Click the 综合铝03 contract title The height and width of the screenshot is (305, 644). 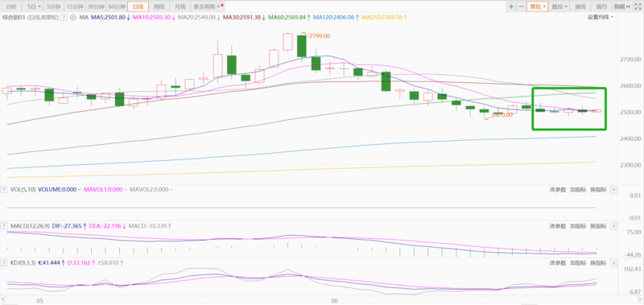(x=14, y=18)
